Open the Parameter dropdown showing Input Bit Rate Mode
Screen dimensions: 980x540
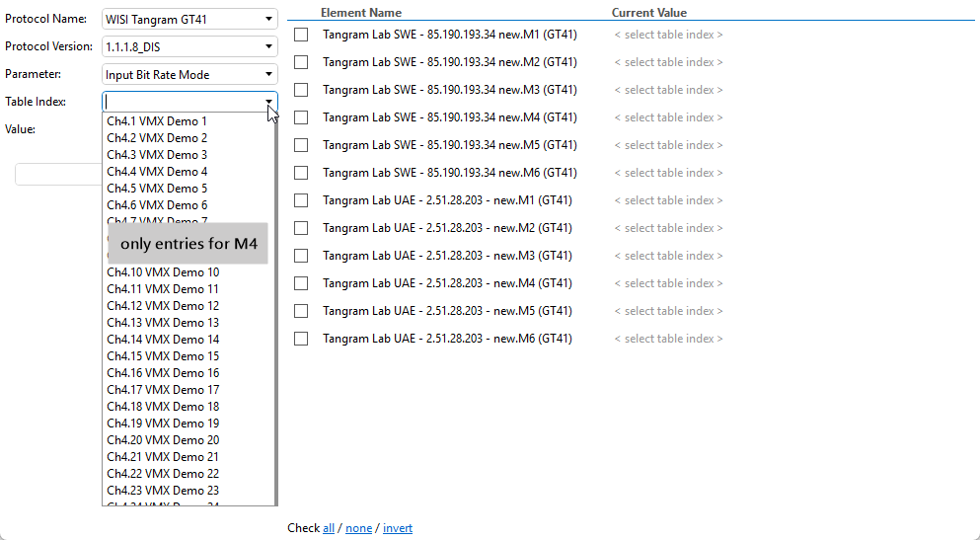click(x=190, y=74)
